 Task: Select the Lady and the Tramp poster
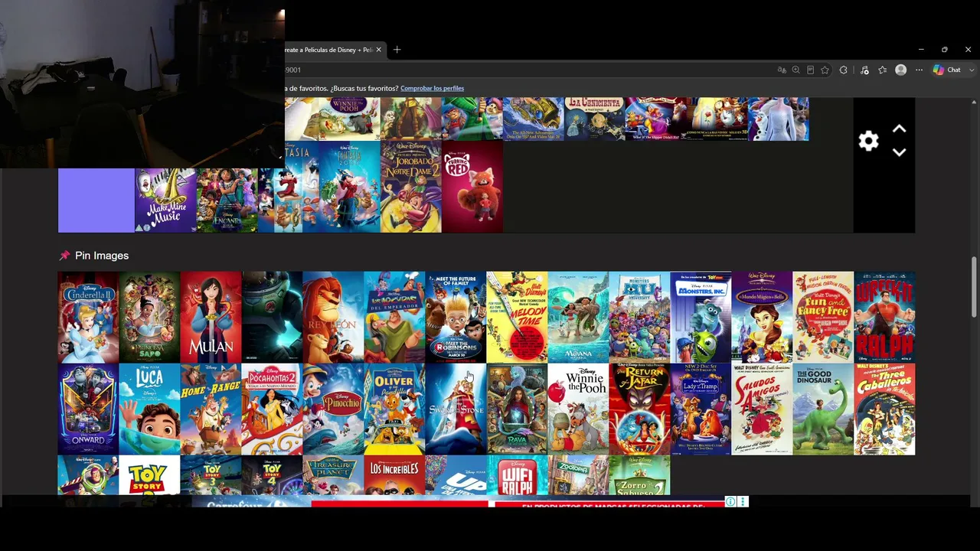[701, 409]
